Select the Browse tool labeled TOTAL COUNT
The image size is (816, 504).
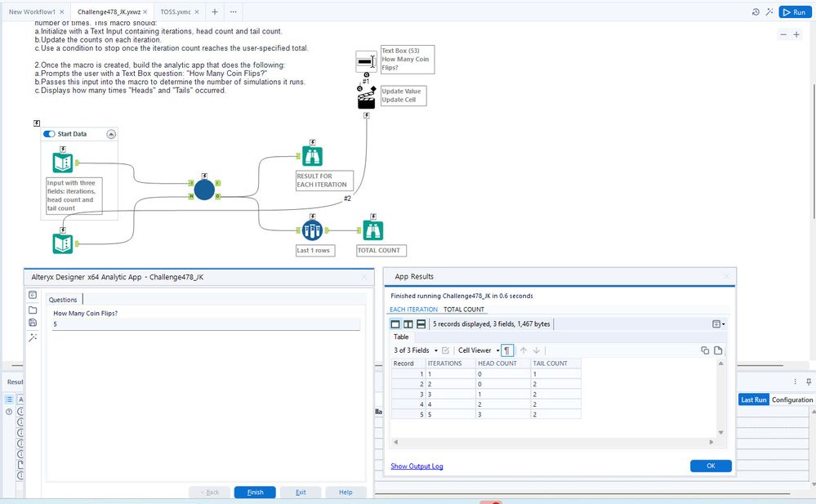373,230
